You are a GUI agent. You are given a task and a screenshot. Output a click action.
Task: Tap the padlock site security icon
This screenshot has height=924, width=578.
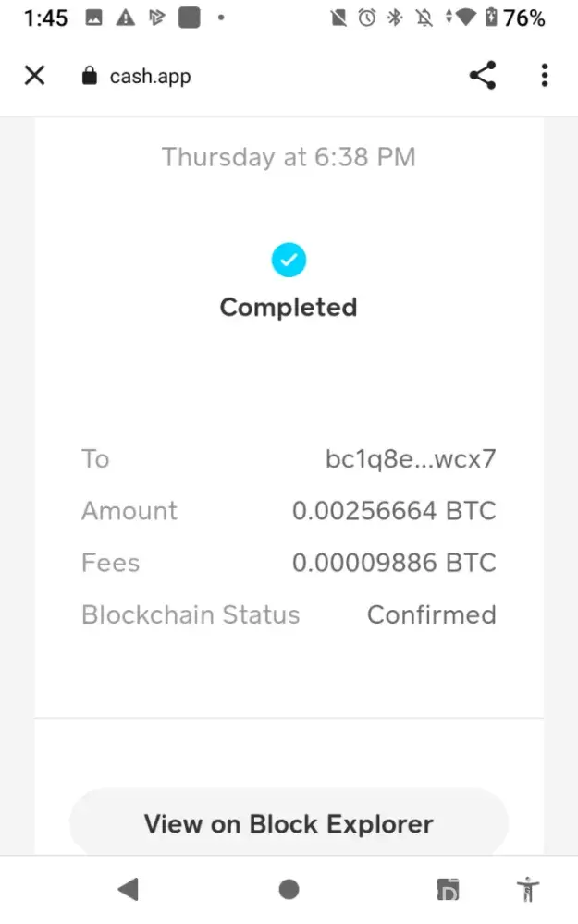90,76
